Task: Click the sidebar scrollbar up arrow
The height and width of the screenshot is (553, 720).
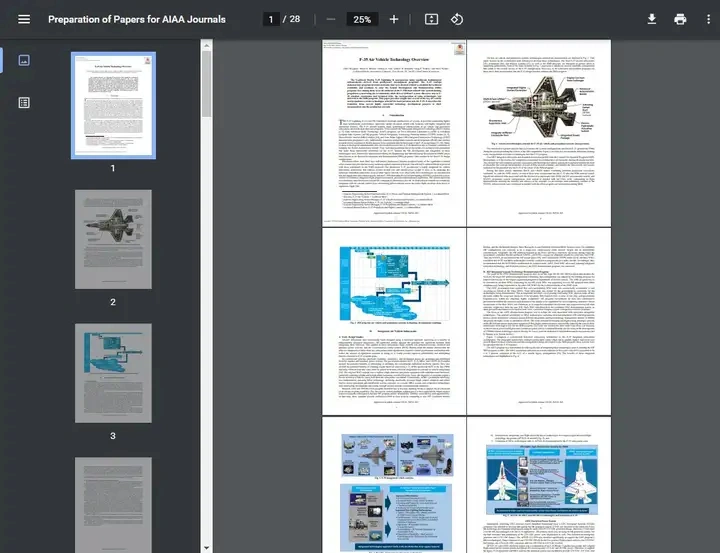Action: click(207, 45)
